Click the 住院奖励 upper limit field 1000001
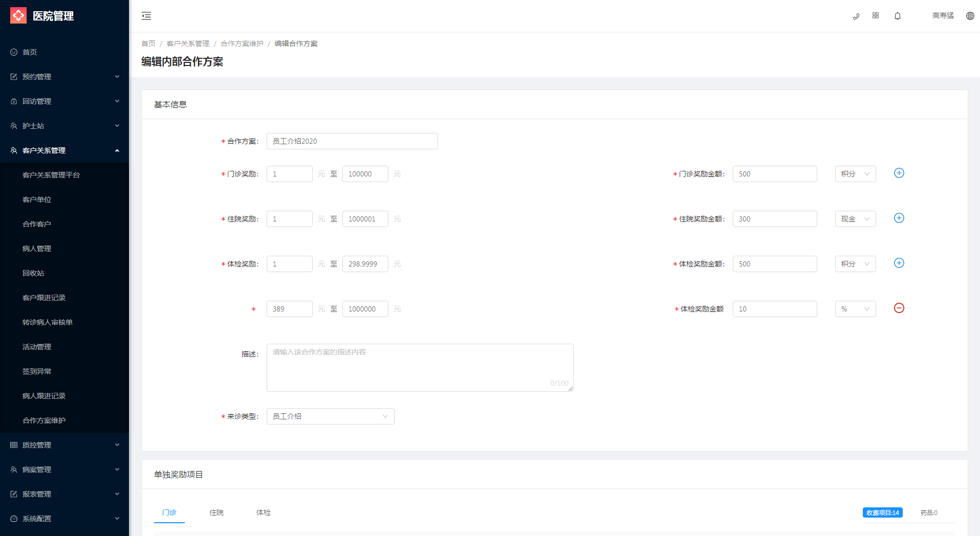The height and width of the screenshot is (536, 980). [365, 219]
